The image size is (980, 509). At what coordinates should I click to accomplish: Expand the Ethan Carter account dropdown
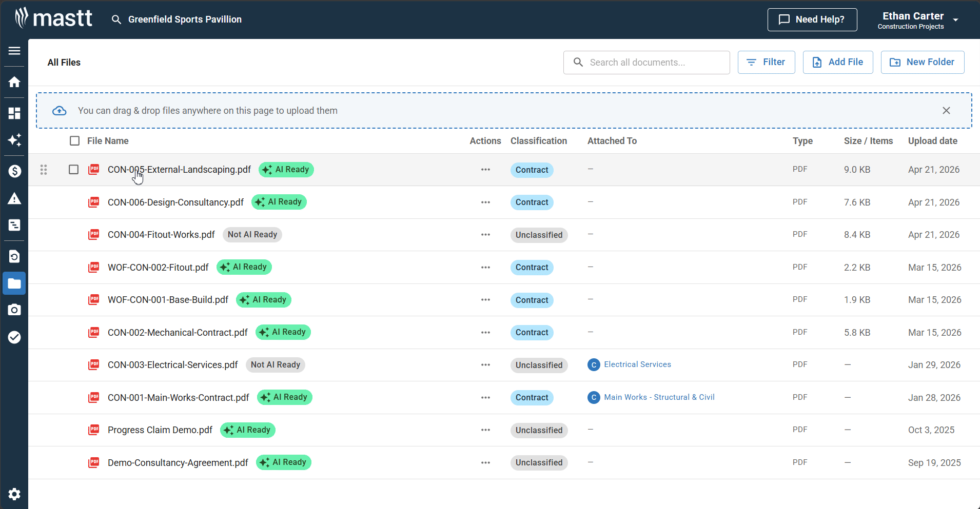click(x=955, y=20)
